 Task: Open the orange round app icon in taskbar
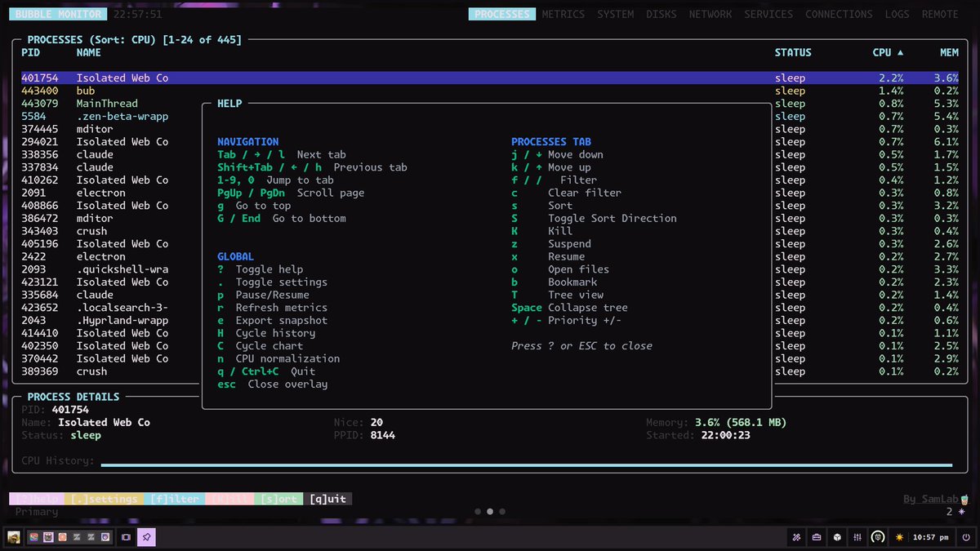pyautogui.click(x=63, y=537)
